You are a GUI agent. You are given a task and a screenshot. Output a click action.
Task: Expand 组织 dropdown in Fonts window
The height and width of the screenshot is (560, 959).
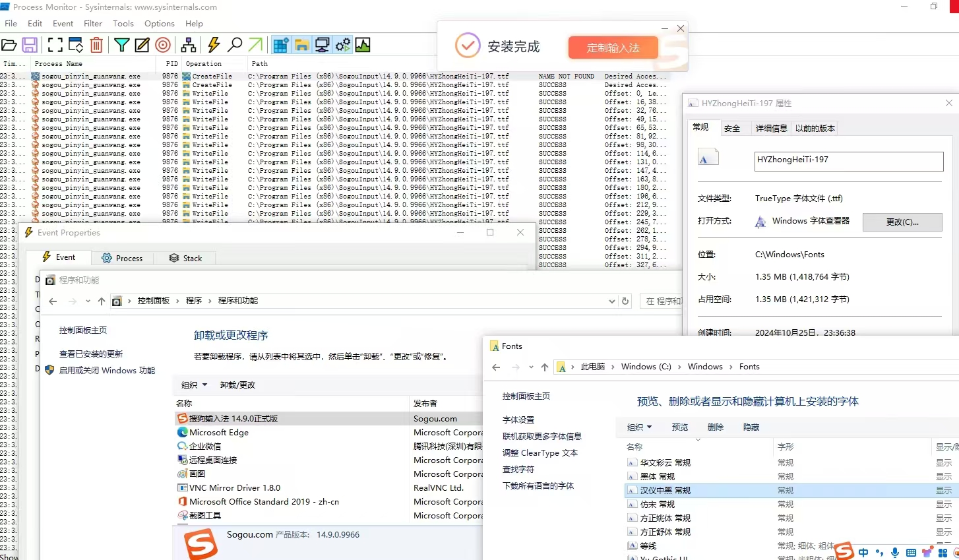click(639, 427)
